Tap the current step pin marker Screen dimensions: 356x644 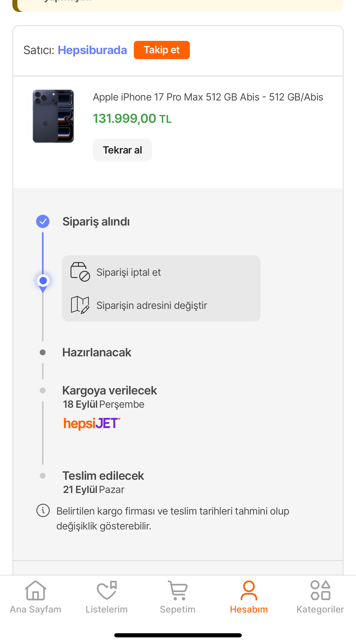point(43,281)
